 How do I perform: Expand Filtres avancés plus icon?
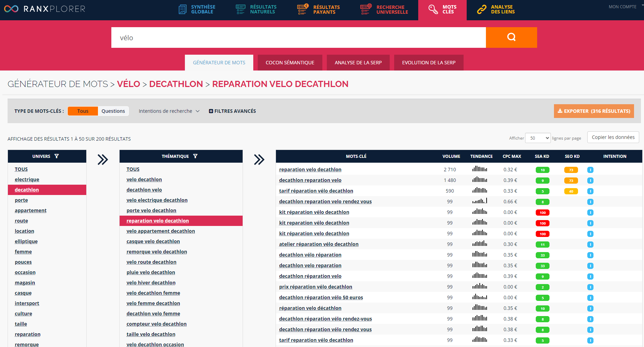[211, 111]
